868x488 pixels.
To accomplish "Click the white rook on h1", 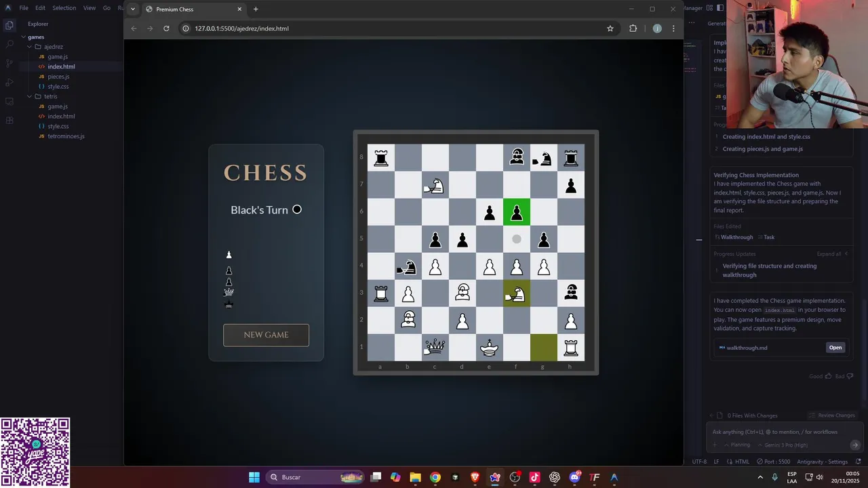I will coord(571,347).
